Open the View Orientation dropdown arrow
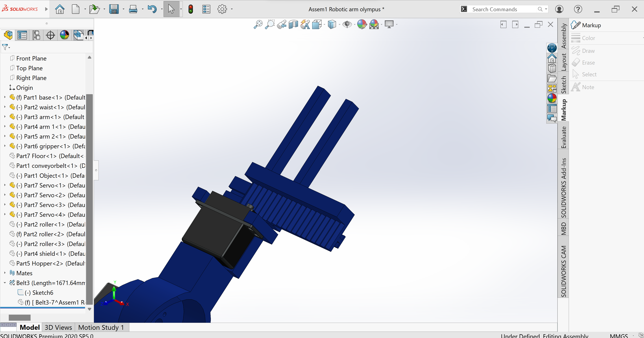The height and width of the screenshot is (338, 644). (324, 25)
